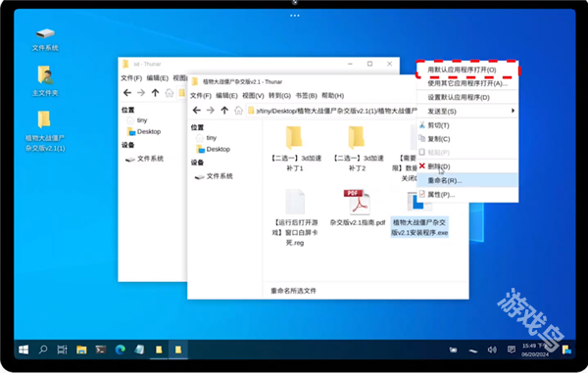Activate first Thunar window taskbar button
The image size is (588, 373).
tap(159, 350)
